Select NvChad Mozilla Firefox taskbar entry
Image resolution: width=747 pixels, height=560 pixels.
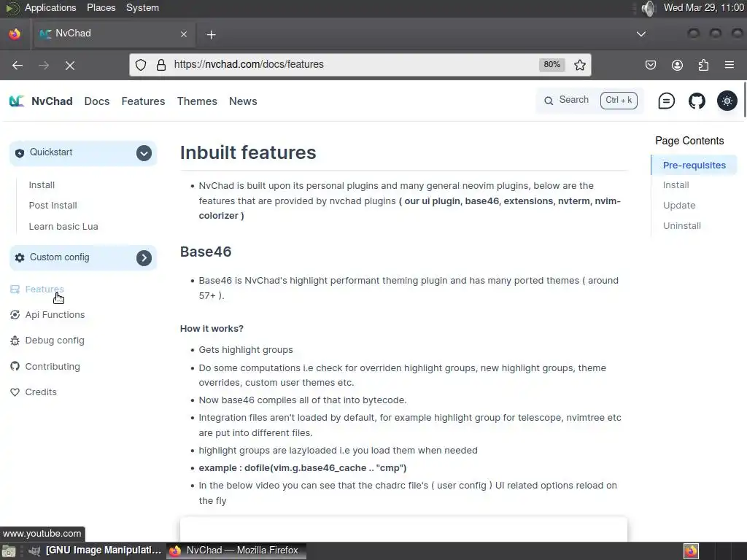pyautogui.click(x=236, y=551)
